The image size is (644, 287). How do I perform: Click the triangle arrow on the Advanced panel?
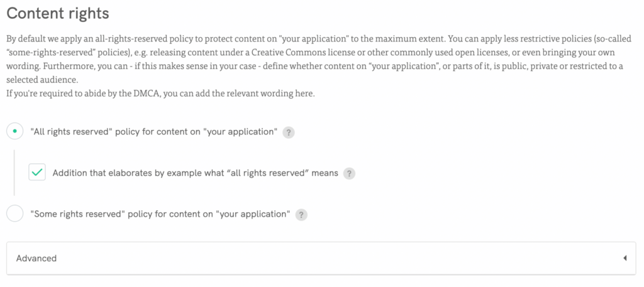(625, 258)
